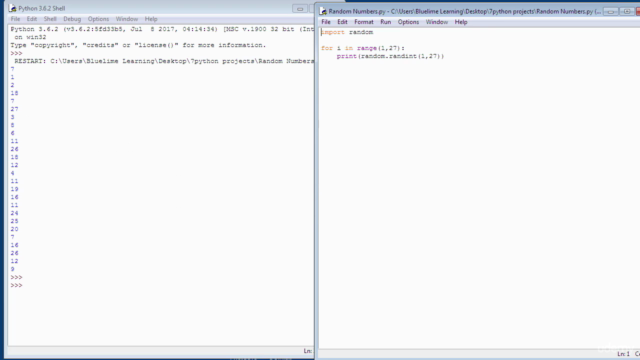Click the Python icon in the Shell title bar
Screen dimensions: 640x360
[13, 8]
